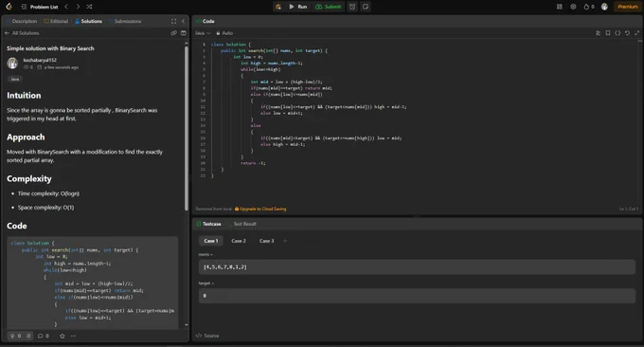
Task: Click the 'Intuition' heading
Action: point(24,96)
